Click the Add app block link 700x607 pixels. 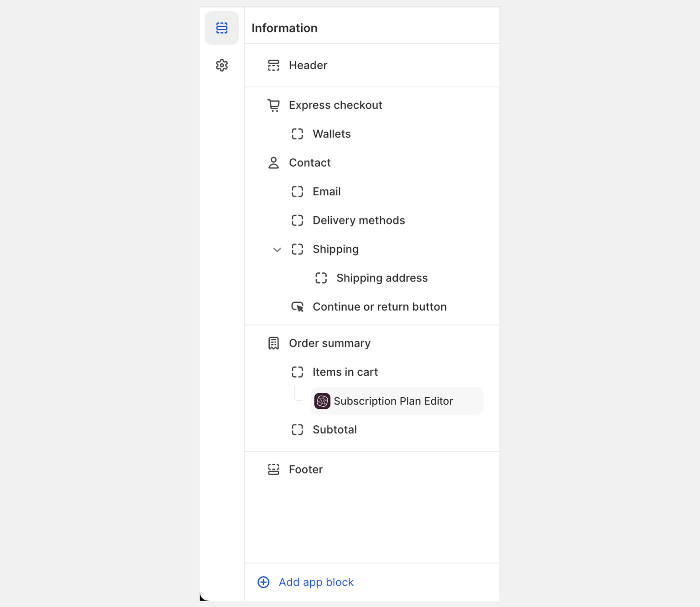tap(316, 582)
